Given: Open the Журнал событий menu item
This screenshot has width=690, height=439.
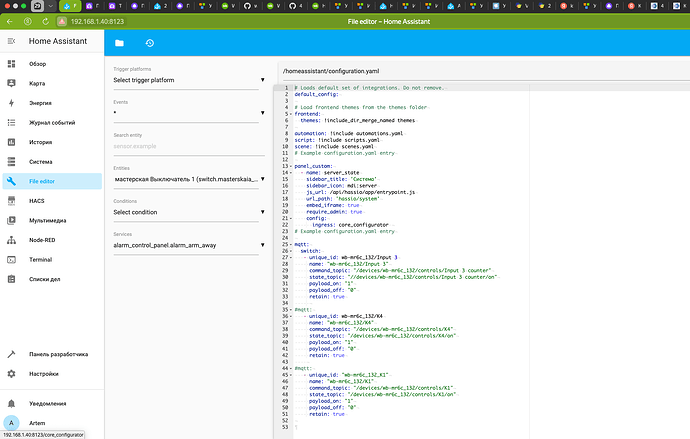Looking at the screenshot, I should pyautogui.click(x=52, y=122).
